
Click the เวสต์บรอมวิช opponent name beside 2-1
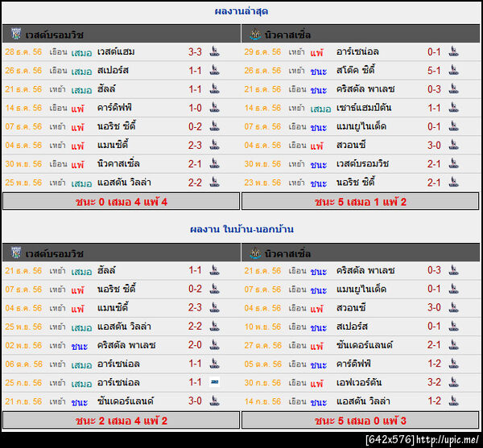pyautogui.click(x=362, y=164)
